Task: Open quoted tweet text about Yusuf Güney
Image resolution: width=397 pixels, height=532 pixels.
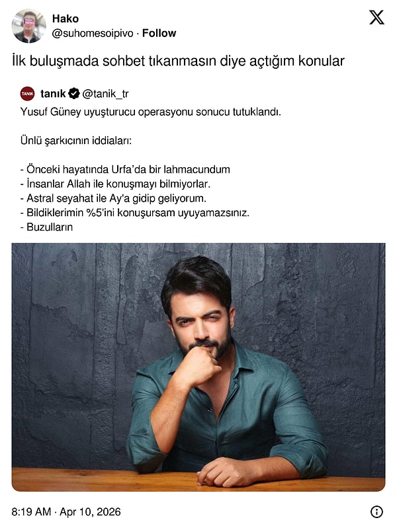Action: coord(150,112)
